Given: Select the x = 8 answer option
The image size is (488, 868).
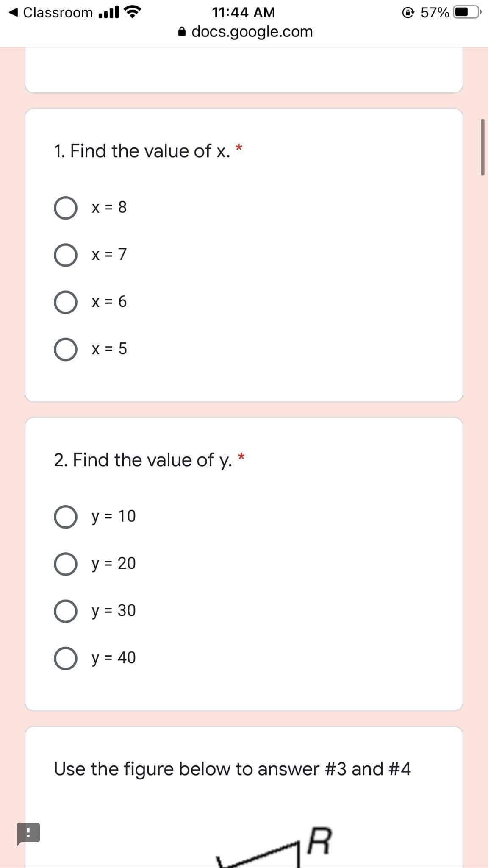Looking at the screenshot, I should point(66,207).
